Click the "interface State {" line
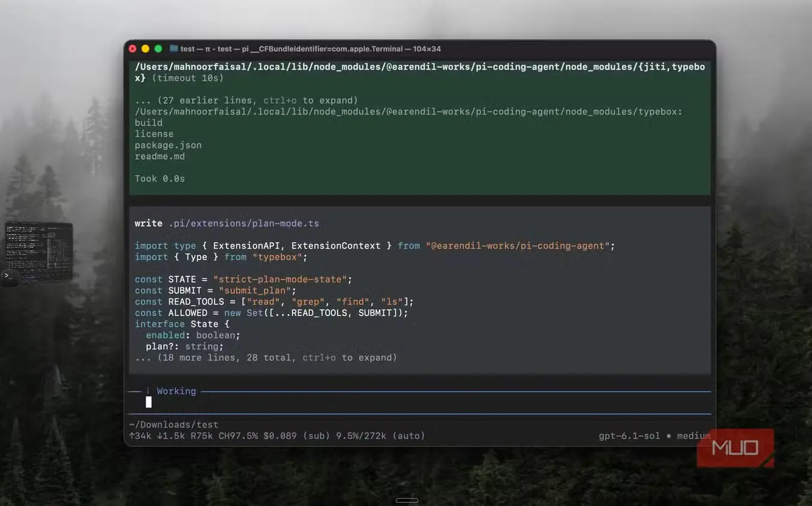 click(182, 324)
